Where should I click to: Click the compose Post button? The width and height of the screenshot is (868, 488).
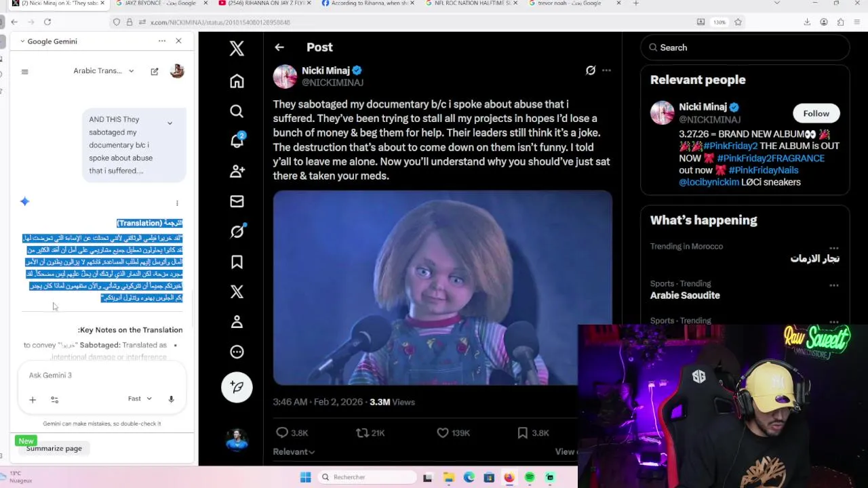[x=237, y=387]
